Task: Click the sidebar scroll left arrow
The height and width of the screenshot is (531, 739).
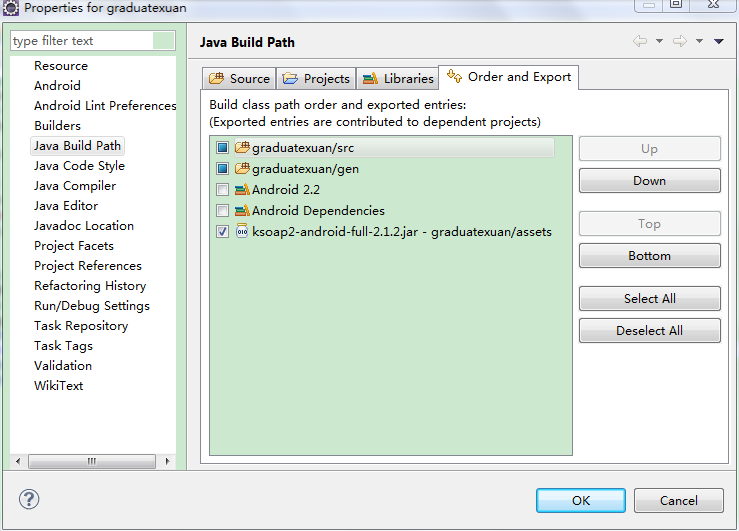Action: 18,461
